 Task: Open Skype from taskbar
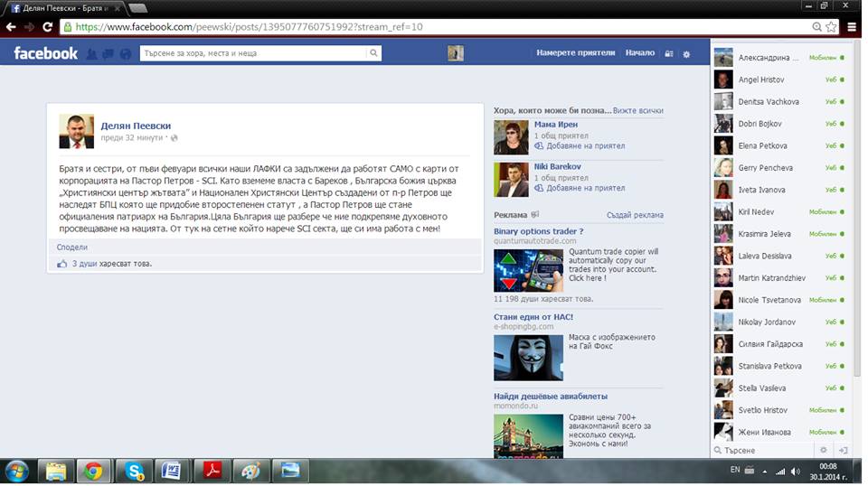(x=135, y=471)
